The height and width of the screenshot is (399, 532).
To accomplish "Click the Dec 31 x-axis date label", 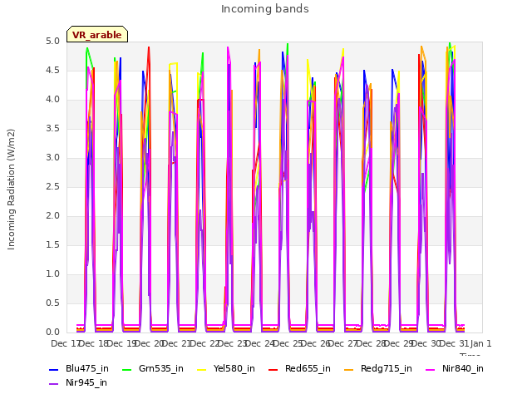I will pos(454,343).
